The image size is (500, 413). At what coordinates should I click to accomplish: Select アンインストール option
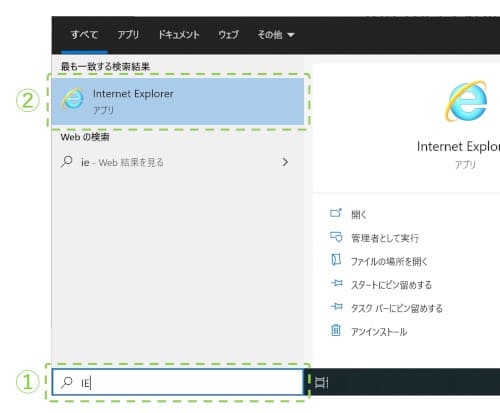[379, 332]
